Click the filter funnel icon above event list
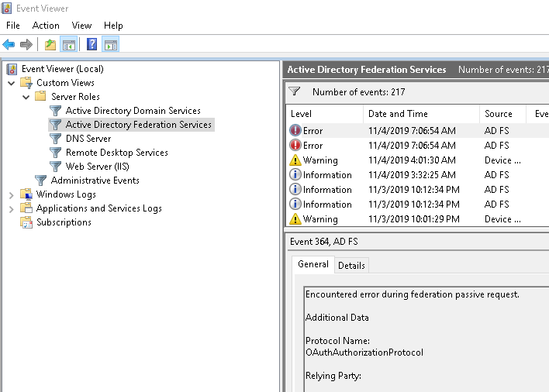Screen dimensions: 549x392 point(295,91)
